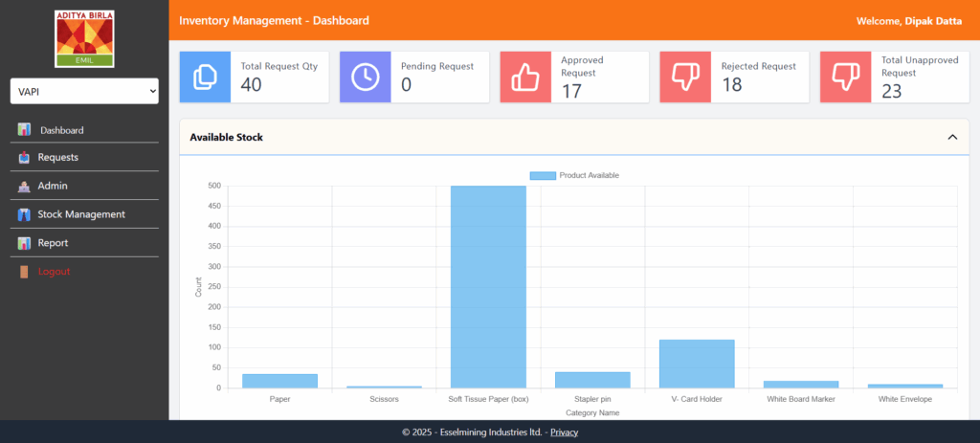The width and height of the screenshot is (980, 443).
Task: Click the Rejected Request thumbs-down icon
Action: click(x=685, y=78)
